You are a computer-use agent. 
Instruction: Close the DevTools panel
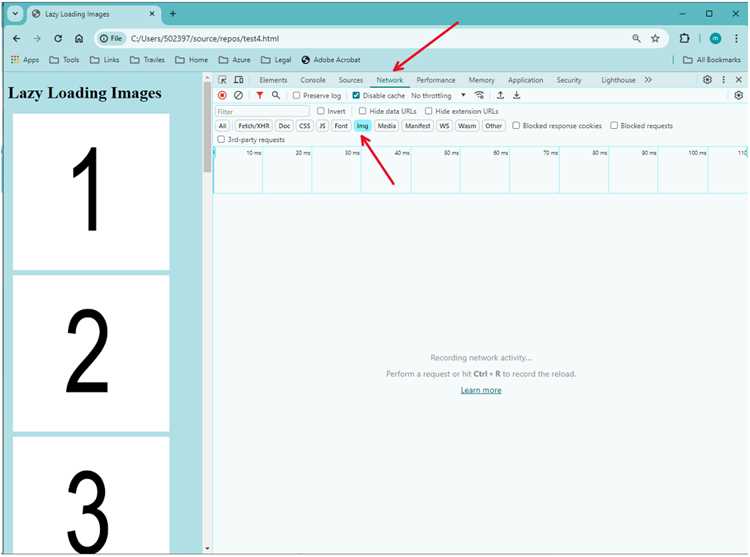739,80
